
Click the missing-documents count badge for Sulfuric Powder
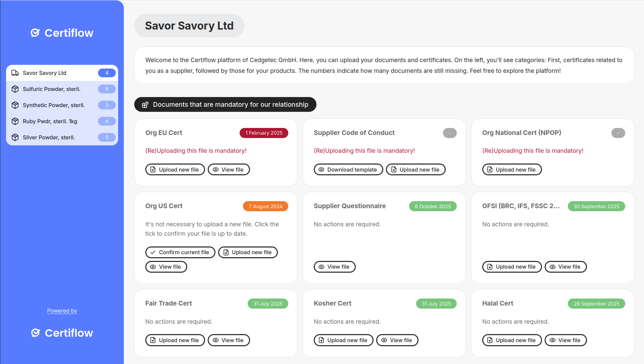click(x=107, y=89)
